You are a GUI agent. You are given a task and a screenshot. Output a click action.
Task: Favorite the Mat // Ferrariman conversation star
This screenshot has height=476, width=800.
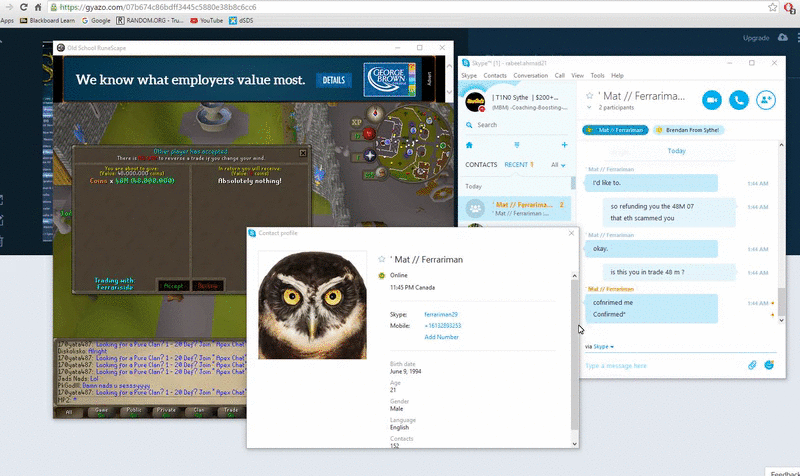pos(590,96)
